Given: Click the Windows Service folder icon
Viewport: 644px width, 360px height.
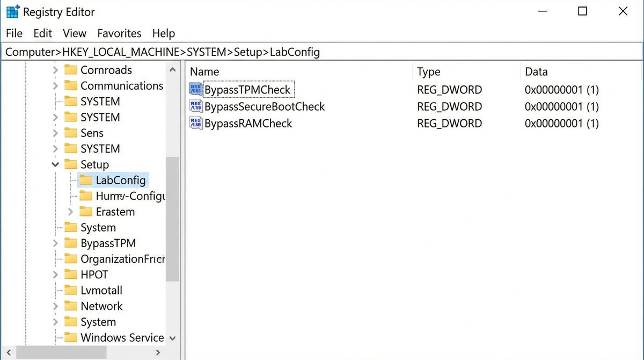Looking at the screenshot, I should tap(71, 337).
